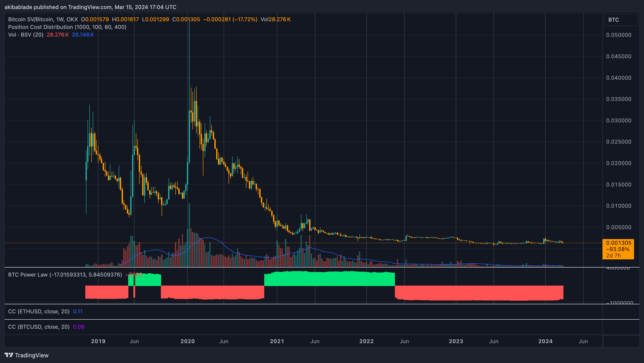Click the large green Power Law block 2021
644x363 pixels.
coord(329,278)
